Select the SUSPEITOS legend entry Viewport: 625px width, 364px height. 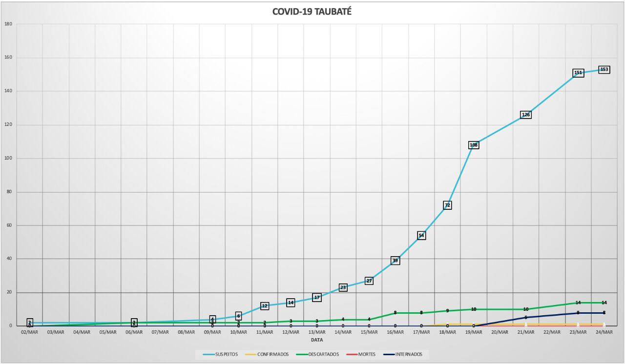[226, 354]
